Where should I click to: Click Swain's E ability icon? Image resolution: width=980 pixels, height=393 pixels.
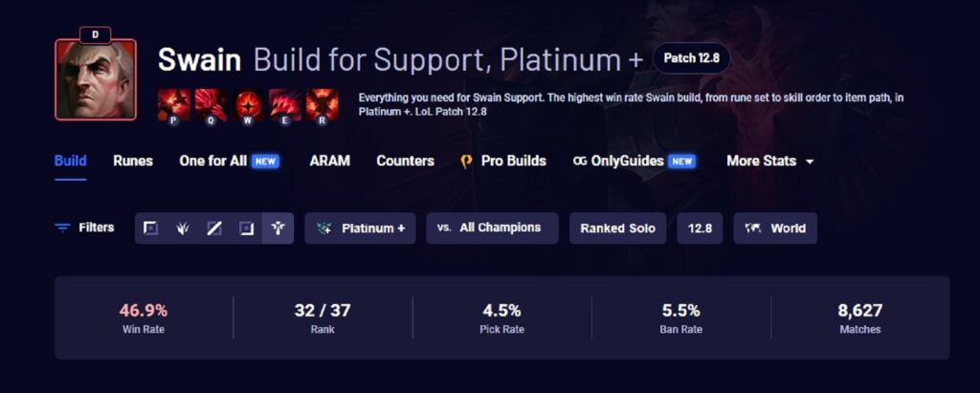(284, 103)
